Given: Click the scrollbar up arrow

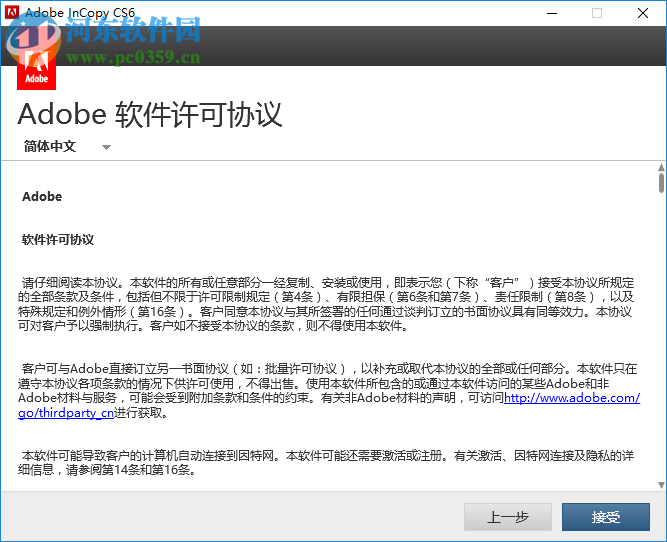Looking at the screenshot, I should (x=661, y=167).
